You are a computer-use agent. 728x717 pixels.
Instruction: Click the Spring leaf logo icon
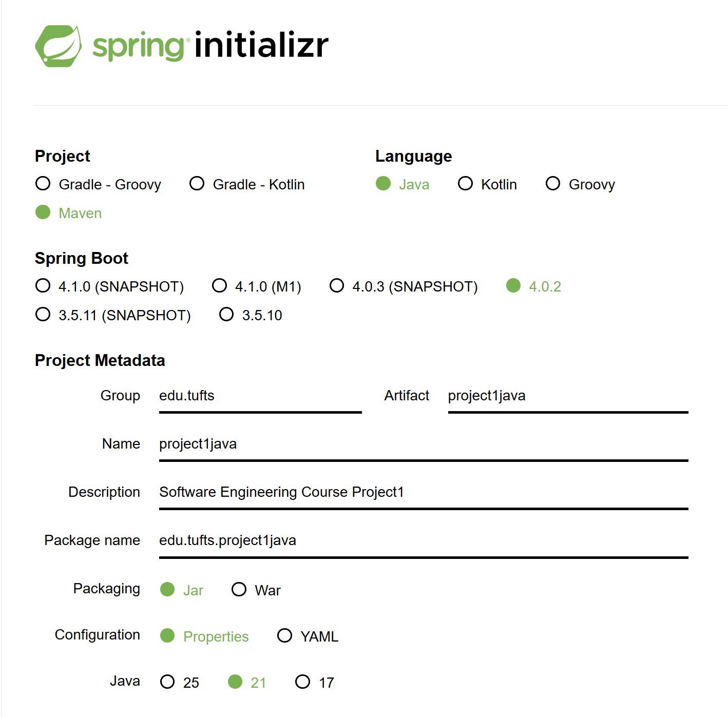click(x=58, y=46)
